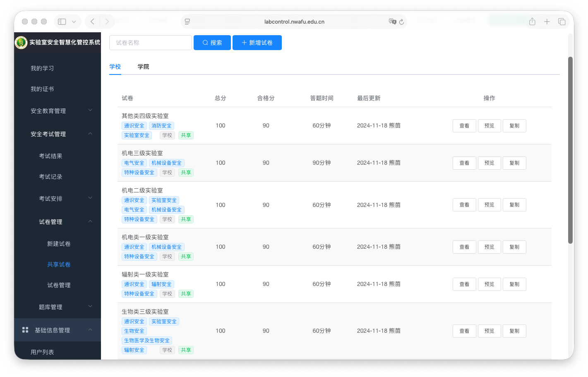Show the tab overview icon

(562, 22)
